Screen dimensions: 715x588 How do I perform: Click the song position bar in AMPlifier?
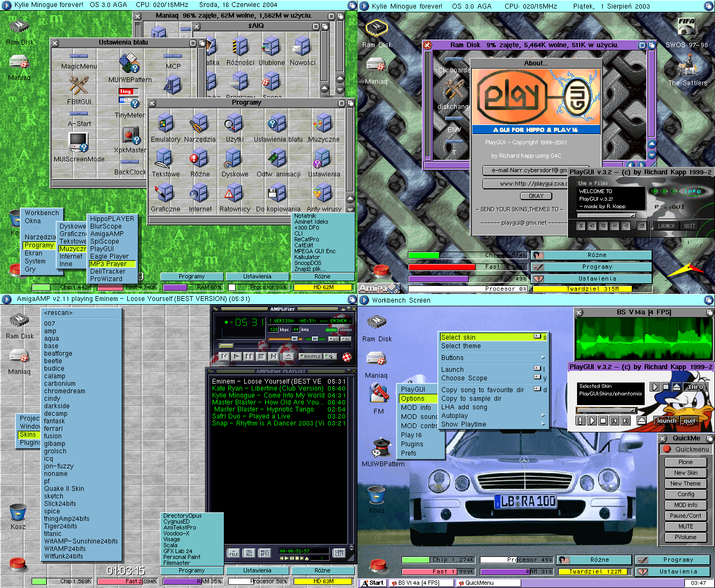[284, 346]
